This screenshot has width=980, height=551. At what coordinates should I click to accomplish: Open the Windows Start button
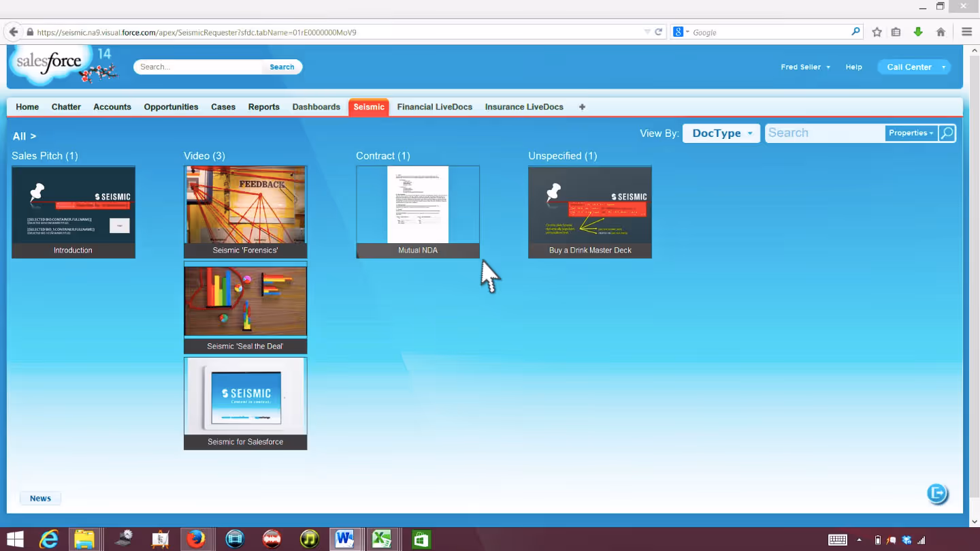(15, 539)
